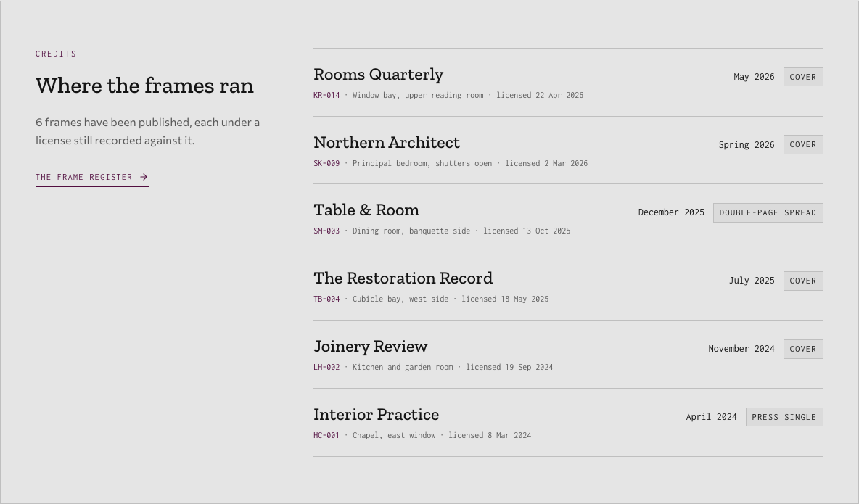Image resolution: width=859 pixels, height=504 pixels.
Task: Click the arrow icon beside Frame Register
Action: pyautogui.click(x=144, y=177)
